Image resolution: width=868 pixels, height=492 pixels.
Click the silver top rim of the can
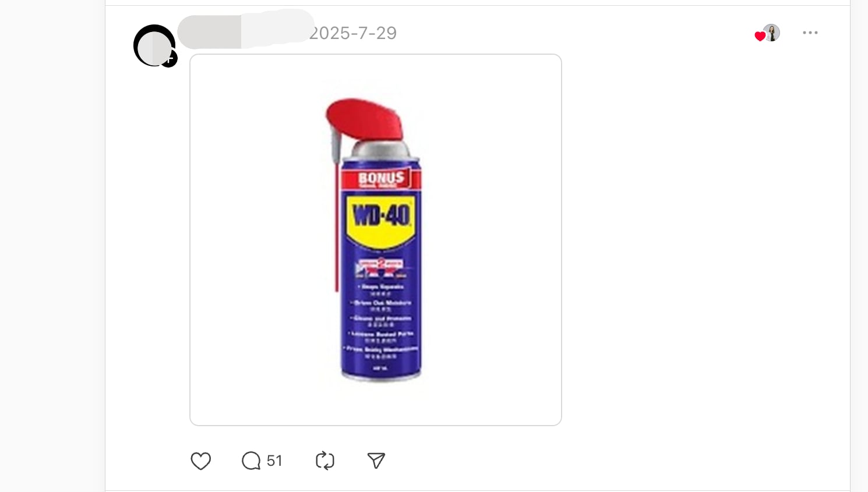coord(380,150)
